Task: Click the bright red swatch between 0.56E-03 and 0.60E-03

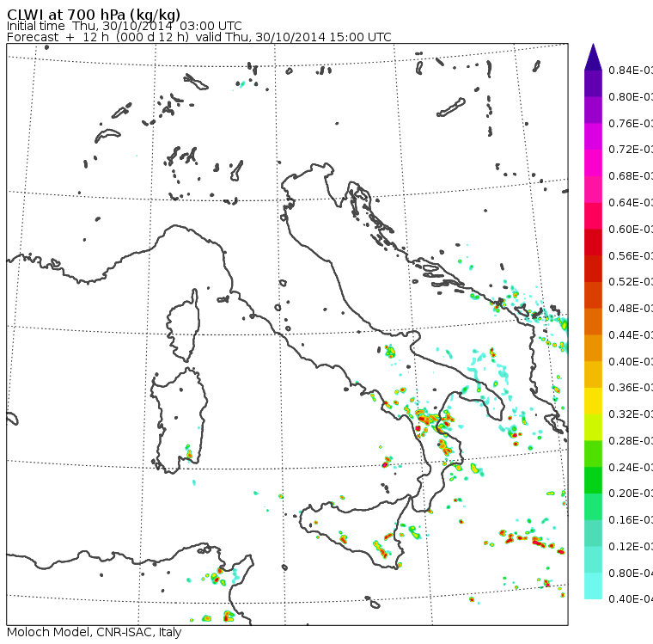Action: (x=593, y=242)
